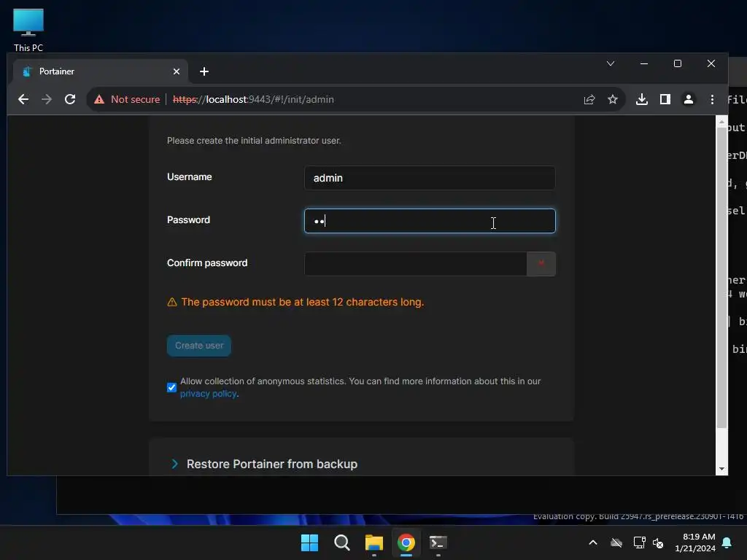Click the red X confirm password indicator

[x=541, y=262]
